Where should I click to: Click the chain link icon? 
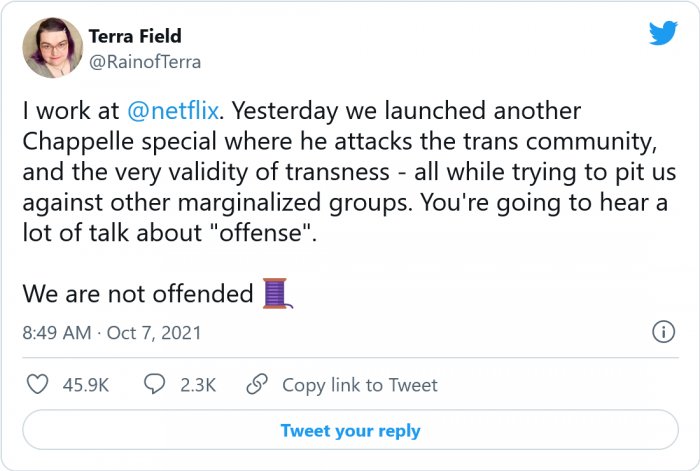(257, 384)
